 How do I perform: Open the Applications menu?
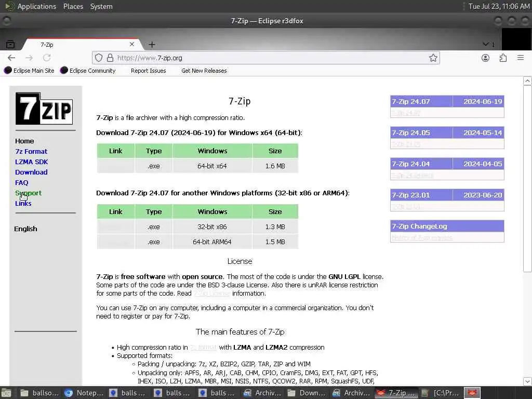pos(37,6)
